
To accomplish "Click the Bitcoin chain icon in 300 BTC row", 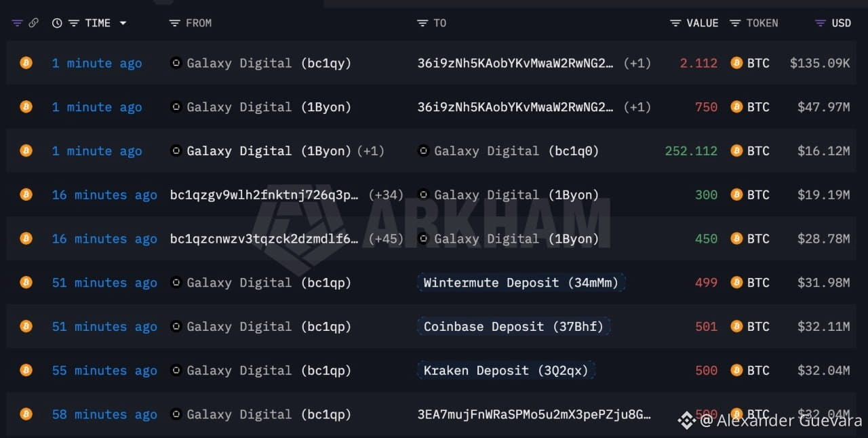I will click(x=26, y=195).
